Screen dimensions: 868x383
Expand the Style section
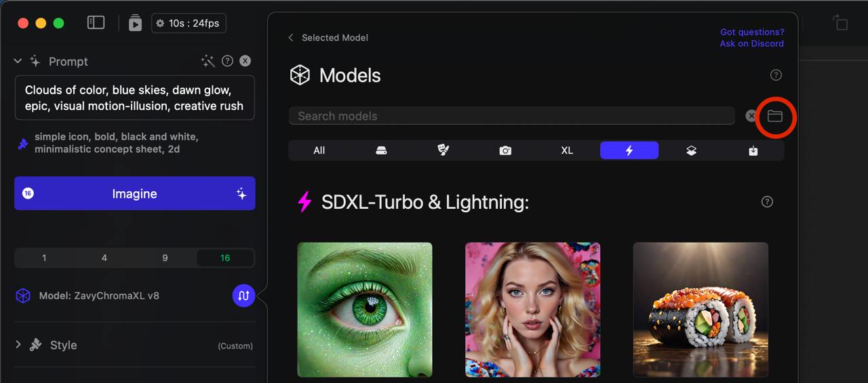(18, 345)
